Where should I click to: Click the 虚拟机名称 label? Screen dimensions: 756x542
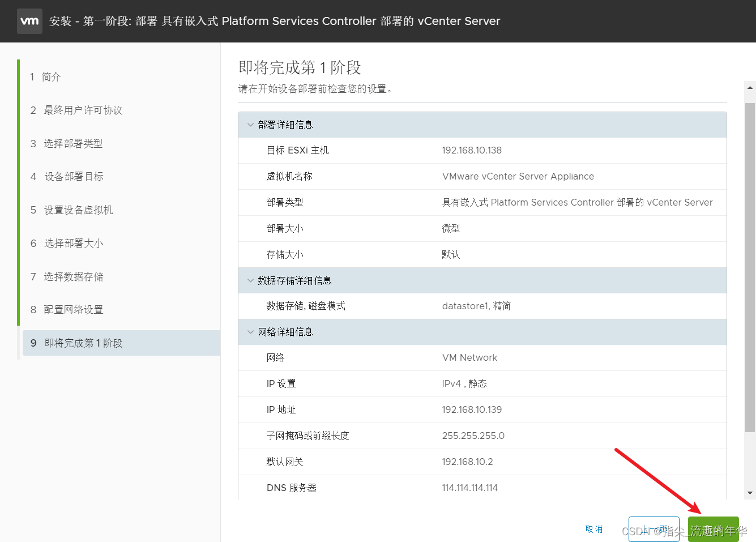click(289, 176)
